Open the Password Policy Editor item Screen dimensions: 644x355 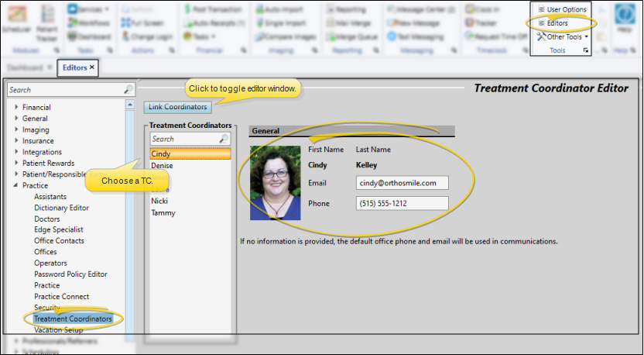70,274
